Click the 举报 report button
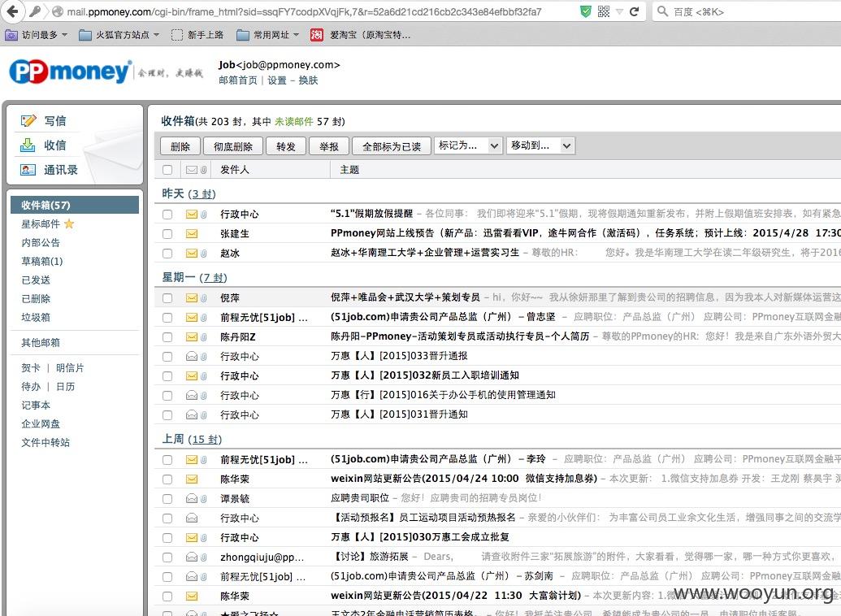The height and width of the screenshot is (616, 841). (x=329, y=146)
